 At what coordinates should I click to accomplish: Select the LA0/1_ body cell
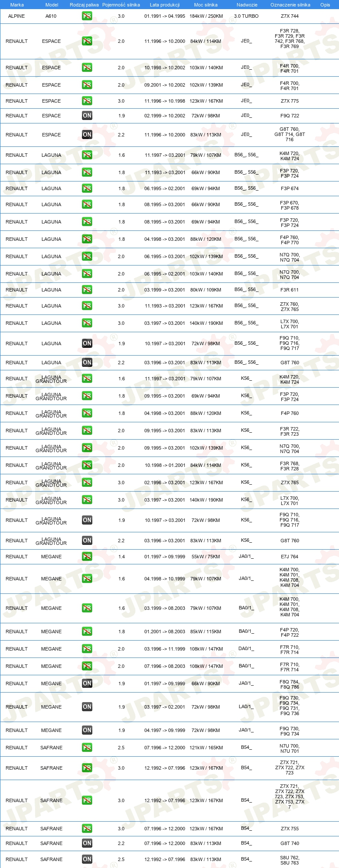(246, 706)
